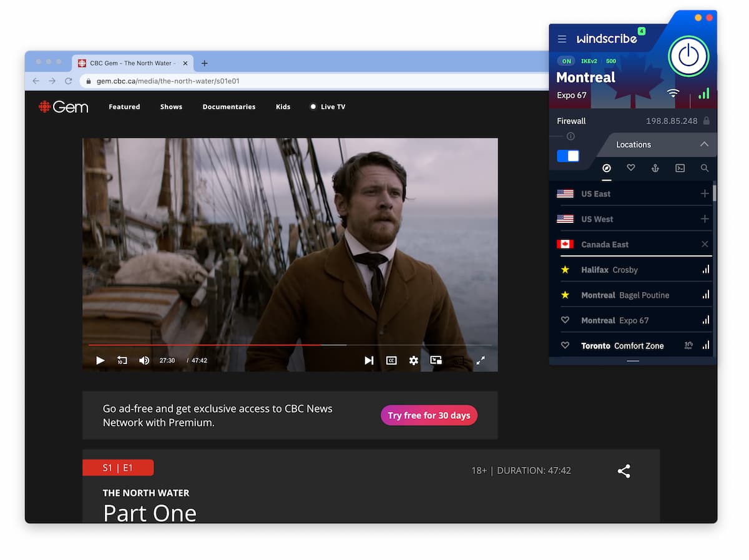The image size is (749, 560).
Task: Unfavorite the Montreal Bagel Poutine star
Action: point(565,295)
